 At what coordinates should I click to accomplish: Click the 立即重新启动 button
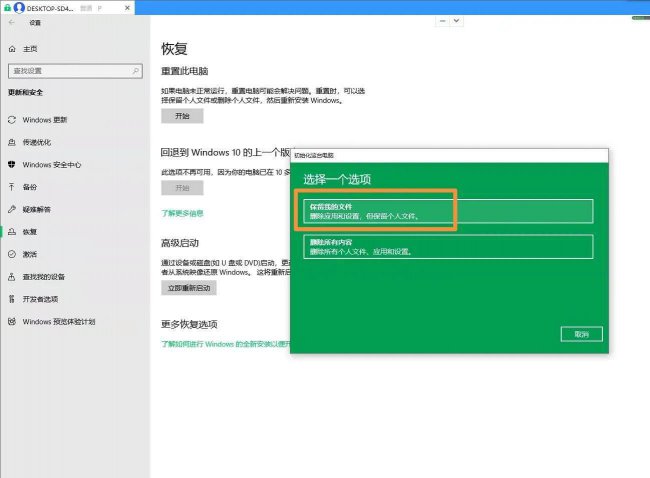[x=189, y=288]
